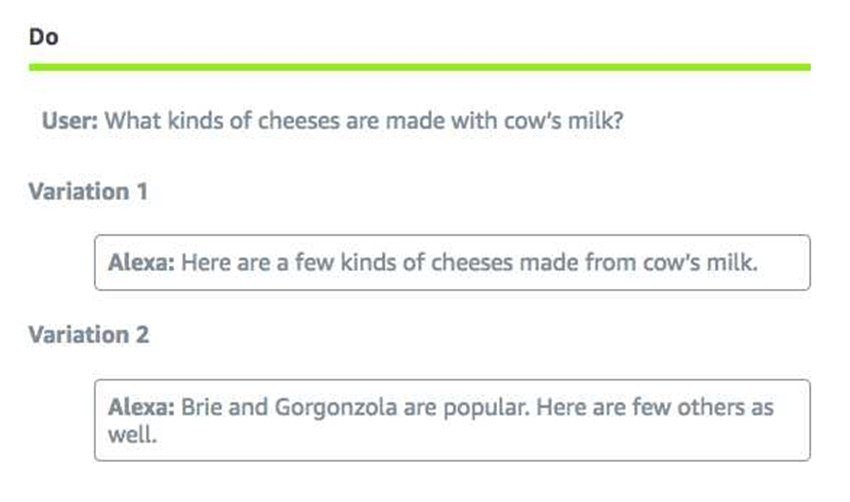The image size is (850, 502).
Task: Click "cow's milk." in Variation 1 response
Action: 700,262
